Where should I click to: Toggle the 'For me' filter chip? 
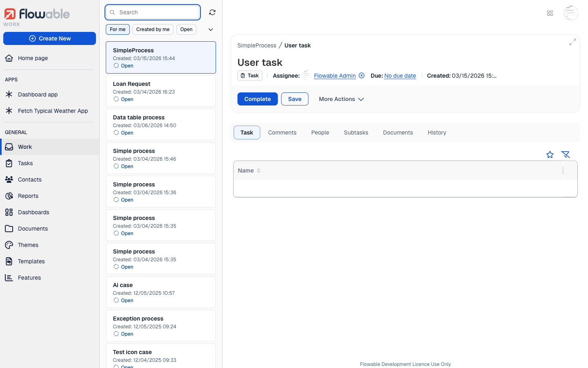(118, 29)
